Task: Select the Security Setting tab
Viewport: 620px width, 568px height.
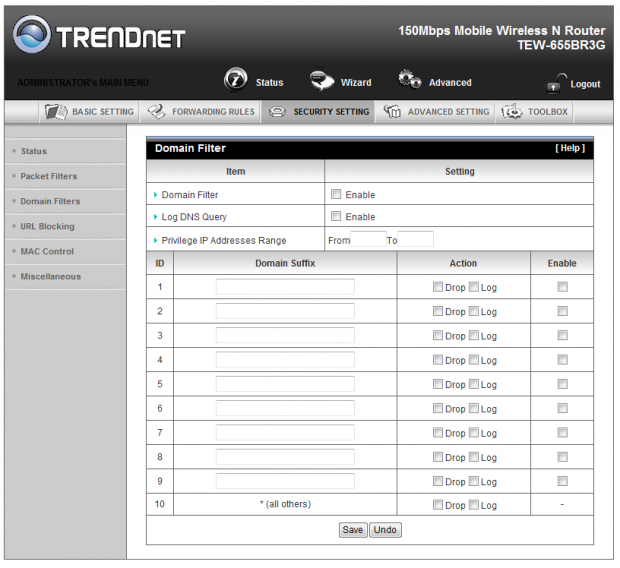Action: click(x=318, y=112)
